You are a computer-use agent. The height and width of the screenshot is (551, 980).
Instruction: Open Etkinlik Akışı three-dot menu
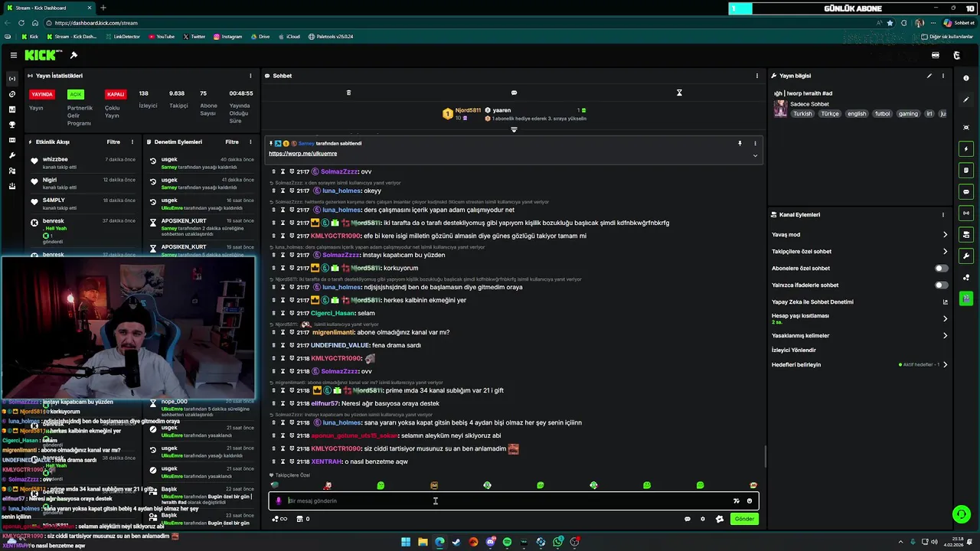(132, 142)
